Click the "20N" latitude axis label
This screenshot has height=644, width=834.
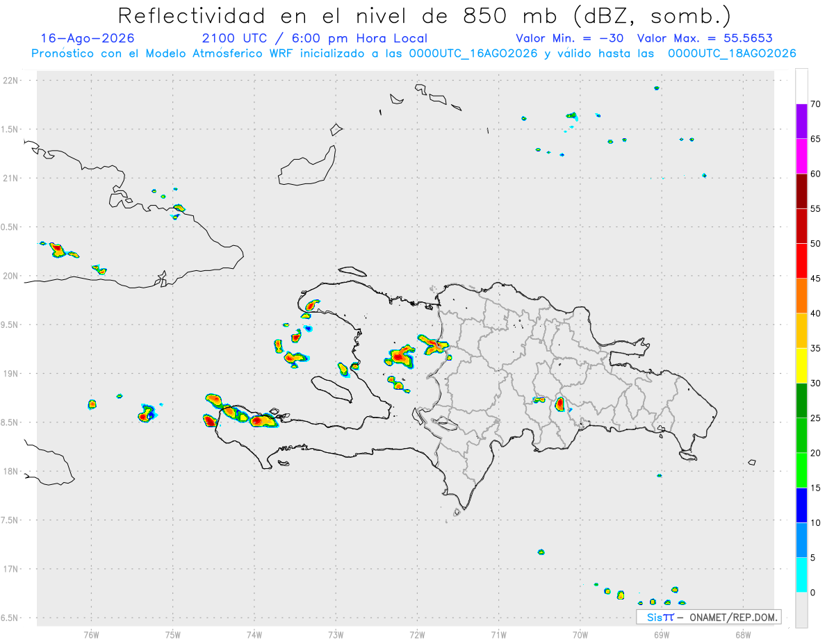(10, 276)
